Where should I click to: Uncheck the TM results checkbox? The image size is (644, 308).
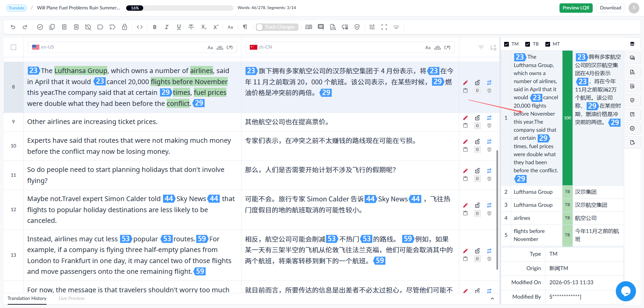pyautogui.click(x=506, y=44)
